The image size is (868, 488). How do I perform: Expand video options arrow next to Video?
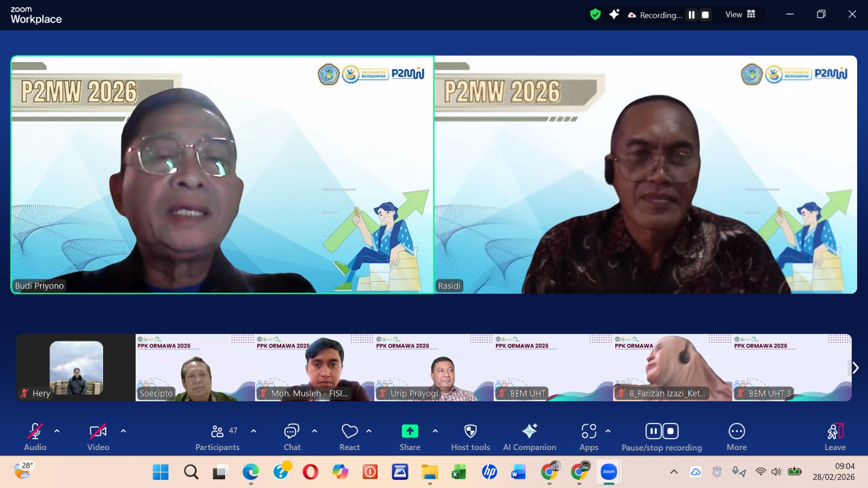click(123, 432)
